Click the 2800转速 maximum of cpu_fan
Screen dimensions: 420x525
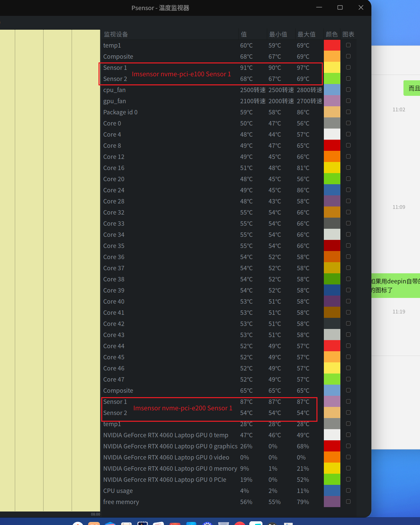[x=310, y=90]
